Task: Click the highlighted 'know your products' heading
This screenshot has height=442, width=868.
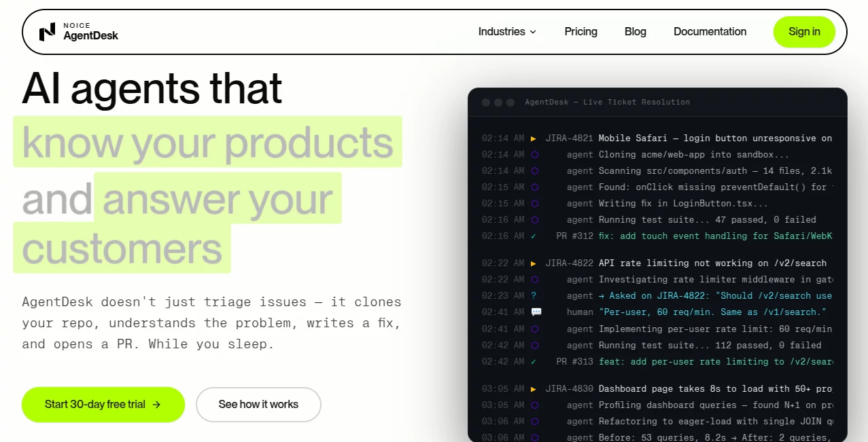Action: (x=207, y=142)
